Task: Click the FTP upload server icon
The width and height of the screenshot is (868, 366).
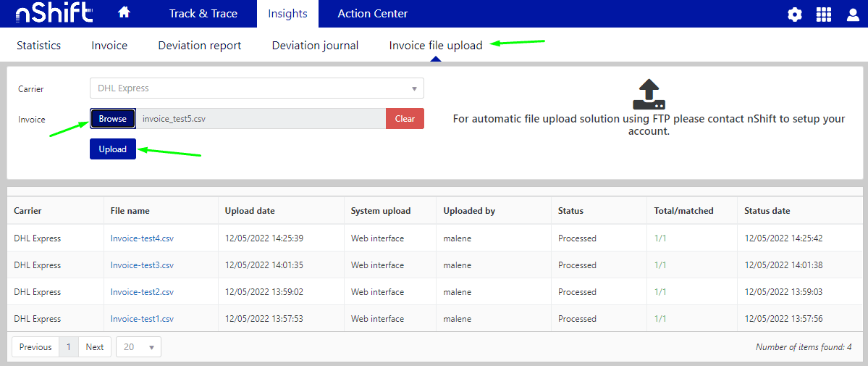Action: tap(648, 94)
